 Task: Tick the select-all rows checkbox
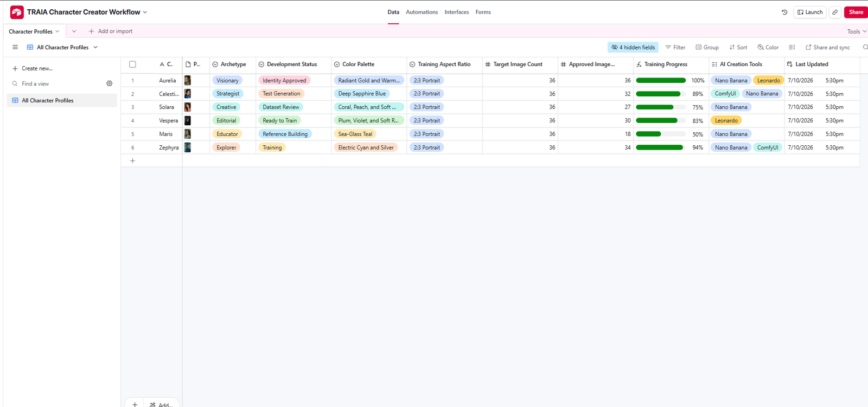[132, 64]
